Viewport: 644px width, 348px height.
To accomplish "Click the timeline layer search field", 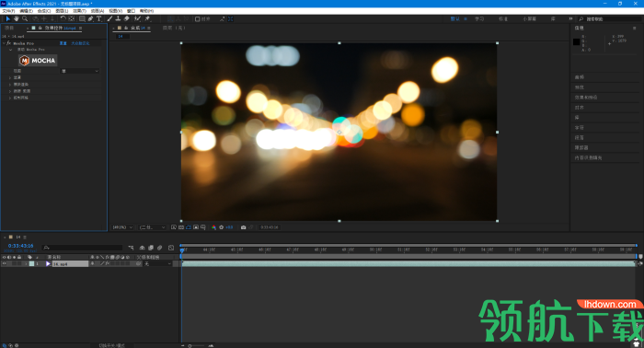I will point(83,248).
